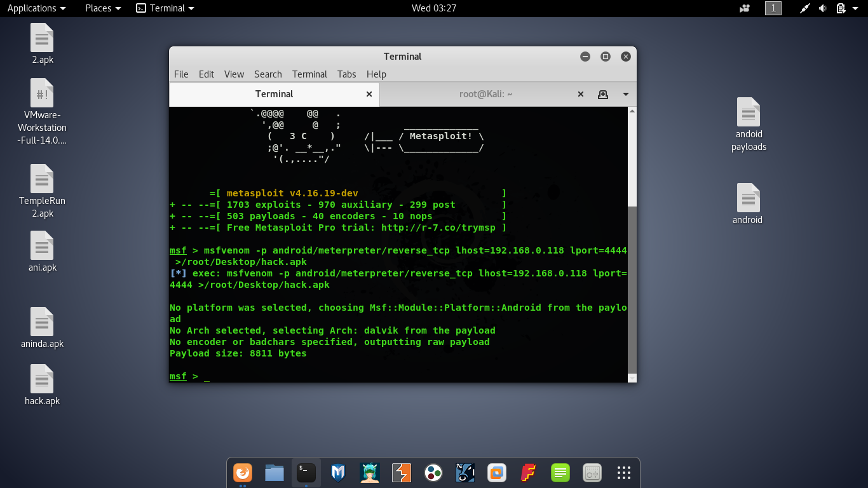Click the 'metasploit v4.16.19-dev' version text
This screenshot has height=488, width=868.
coord(292,193)
